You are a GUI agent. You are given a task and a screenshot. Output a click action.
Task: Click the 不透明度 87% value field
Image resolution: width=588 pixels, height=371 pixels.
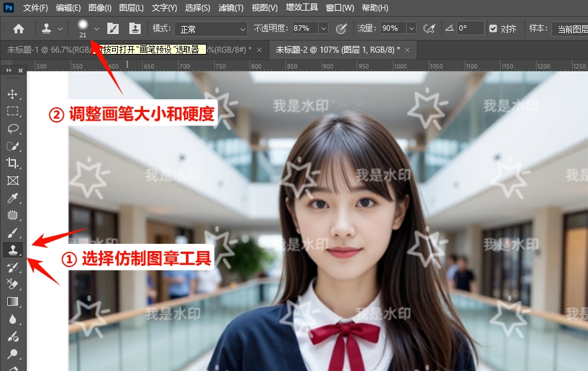point(305,28)
